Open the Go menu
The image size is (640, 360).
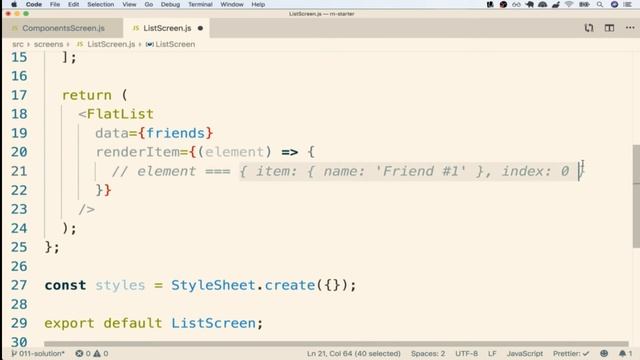tap(149, 4)
